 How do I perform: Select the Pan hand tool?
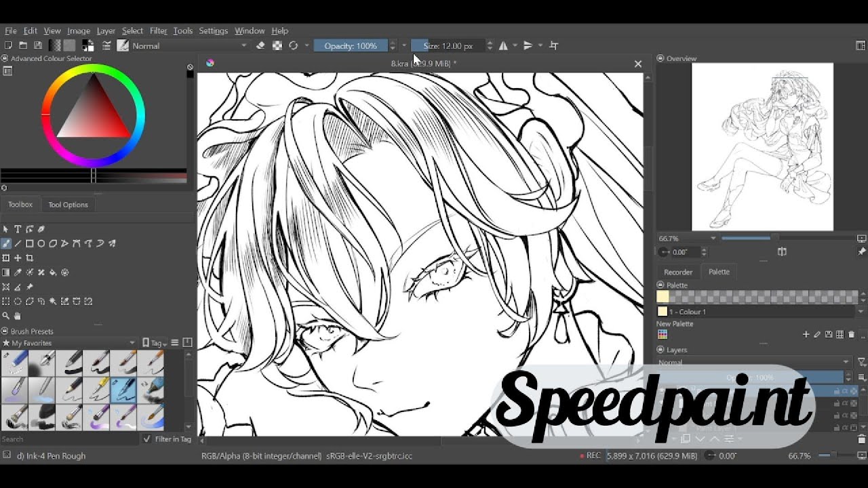pos(18,316)
